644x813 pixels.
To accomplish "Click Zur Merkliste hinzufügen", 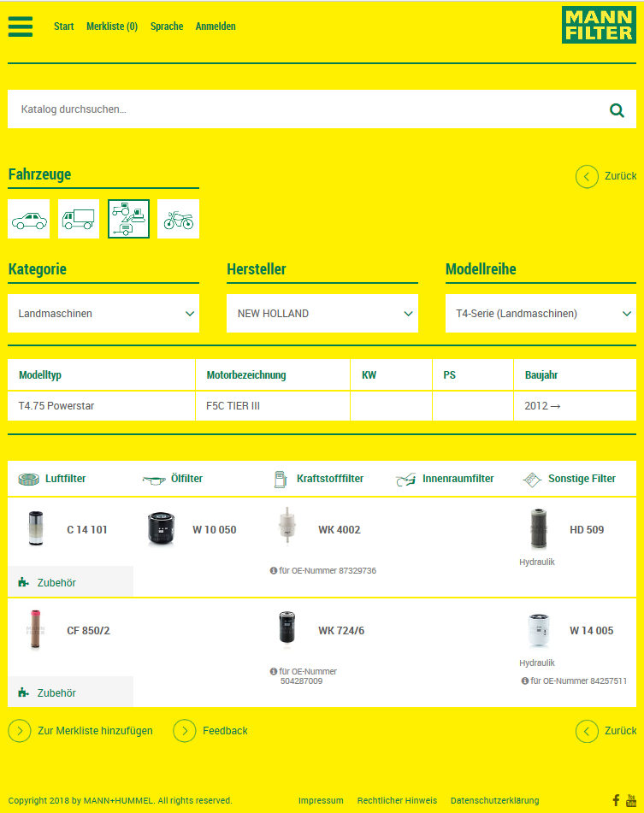I will (95, 731).
